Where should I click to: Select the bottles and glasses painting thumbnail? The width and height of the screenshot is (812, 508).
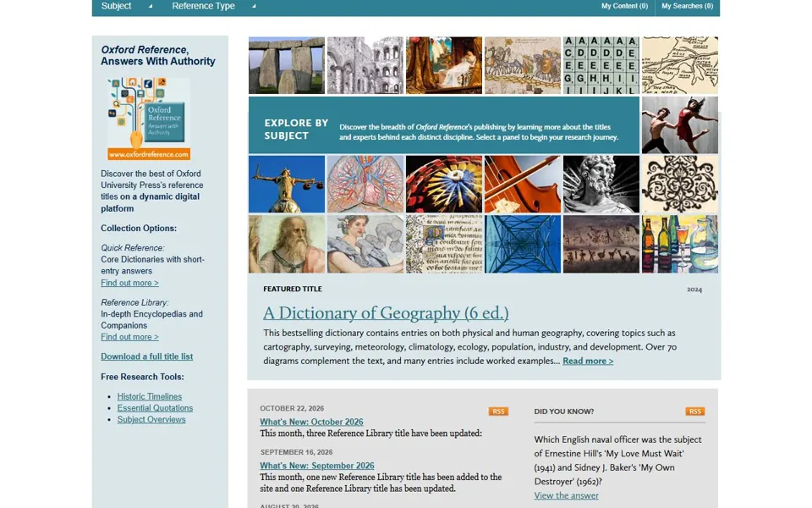pyautogui.click(x=680, y=244)
